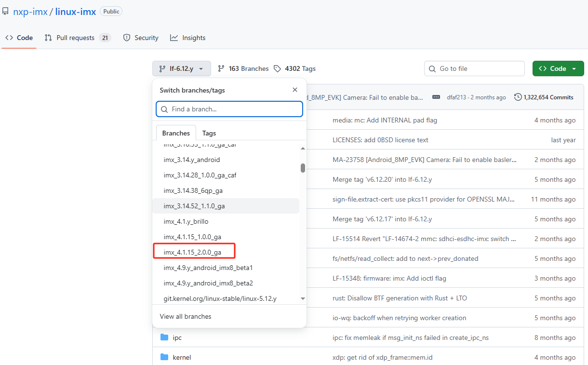Choose branch imx_4.1.15_2.0.0_ga
The height and width of the screenshot is (365, 588).
pos(226,252)
